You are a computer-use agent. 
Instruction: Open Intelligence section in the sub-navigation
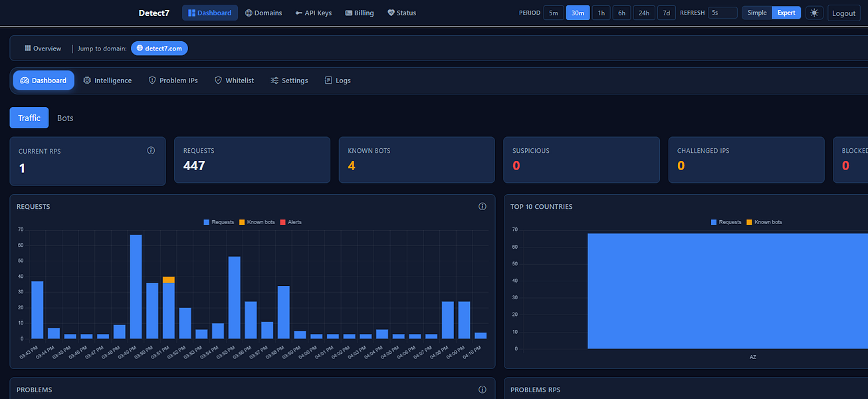click(108, 80)
